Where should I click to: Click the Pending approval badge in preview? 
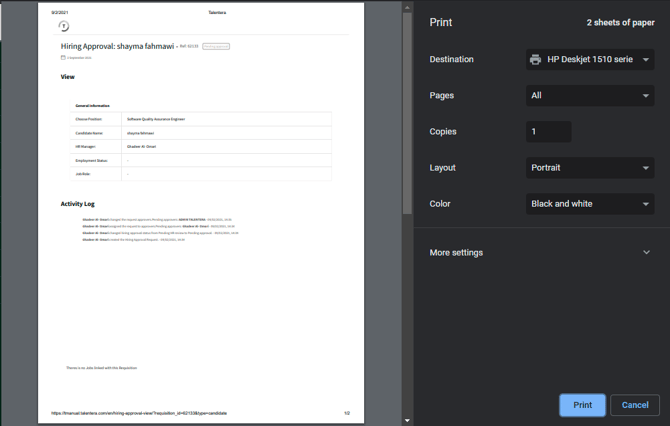click(216, 46)
